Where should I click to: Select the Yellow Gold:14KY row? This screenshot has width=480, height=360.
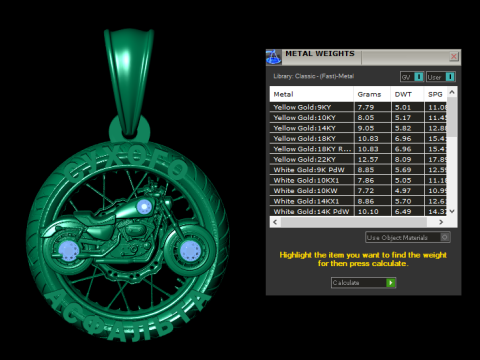[358, 128]
